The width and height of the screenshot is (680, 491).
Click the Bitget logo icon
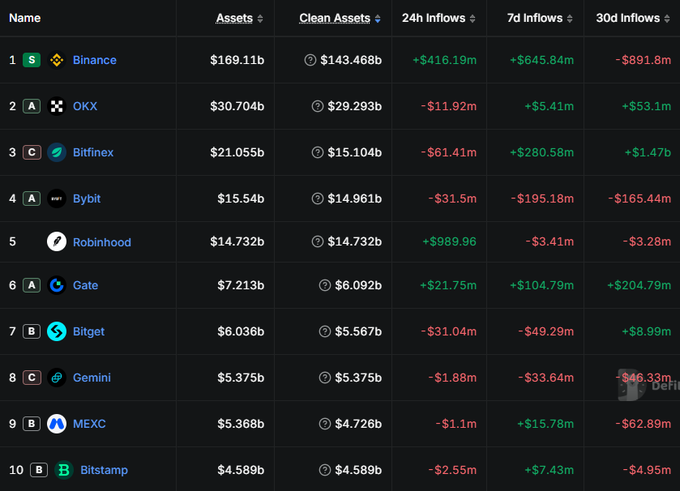pyautogui.click(x=56, y=331)
